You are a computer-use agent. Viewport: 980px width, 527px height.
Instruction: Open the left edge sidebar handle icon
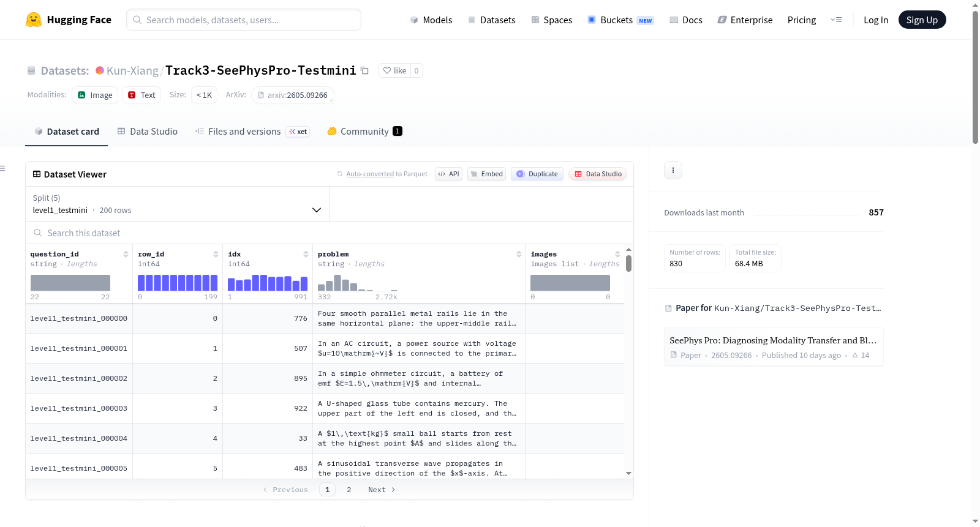(2, 168)
